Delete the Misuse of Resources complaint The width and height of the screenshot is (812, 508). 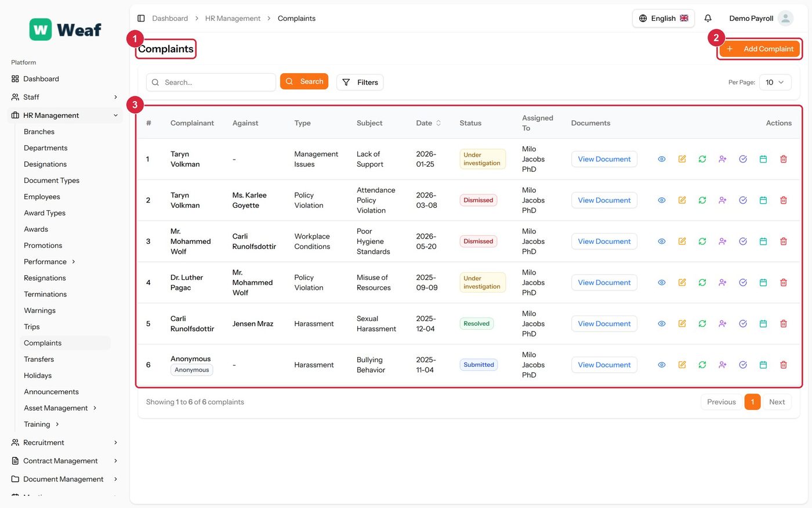784,283
